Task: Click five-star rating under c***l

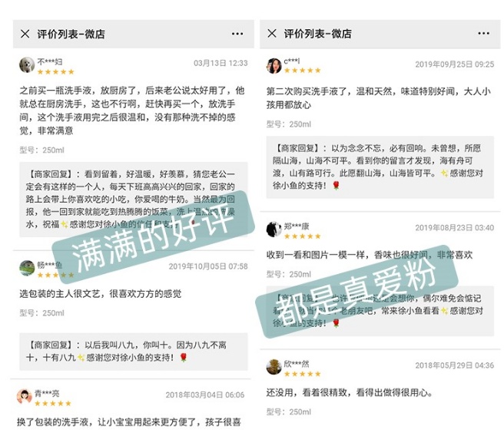Action: tap(303, 71)
